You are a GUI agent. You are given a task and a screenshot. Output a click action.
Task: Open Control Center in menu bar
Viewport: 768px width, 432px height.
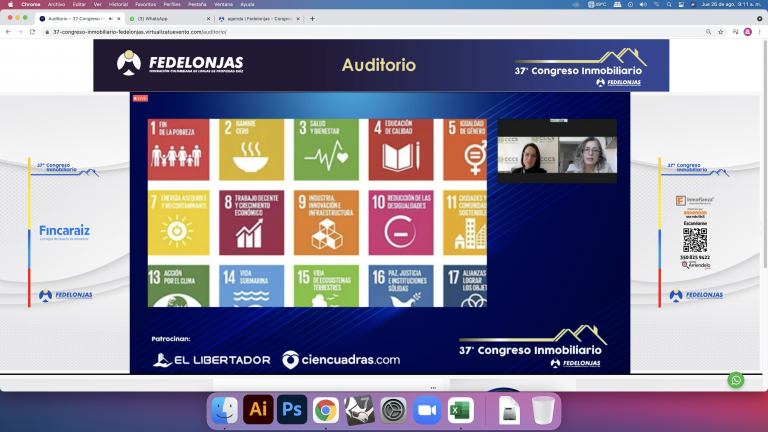[x=681, y=4]
